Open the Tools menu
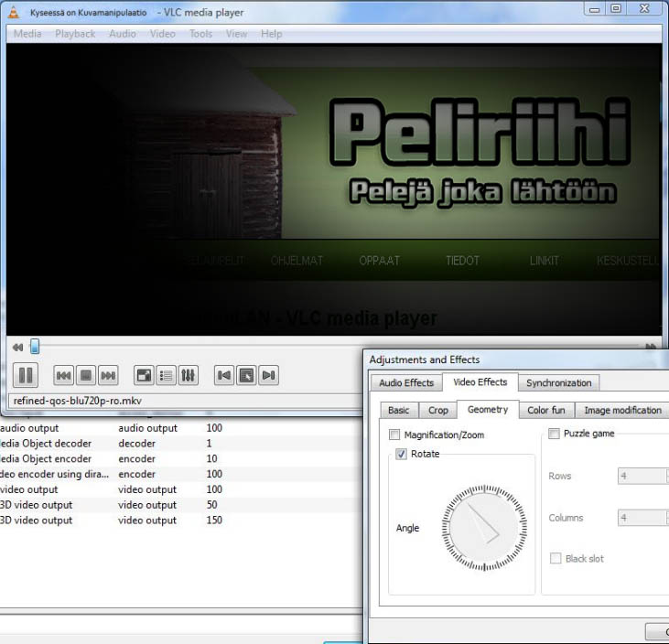This screenshot has height=644, width=669. coord(200,34)
